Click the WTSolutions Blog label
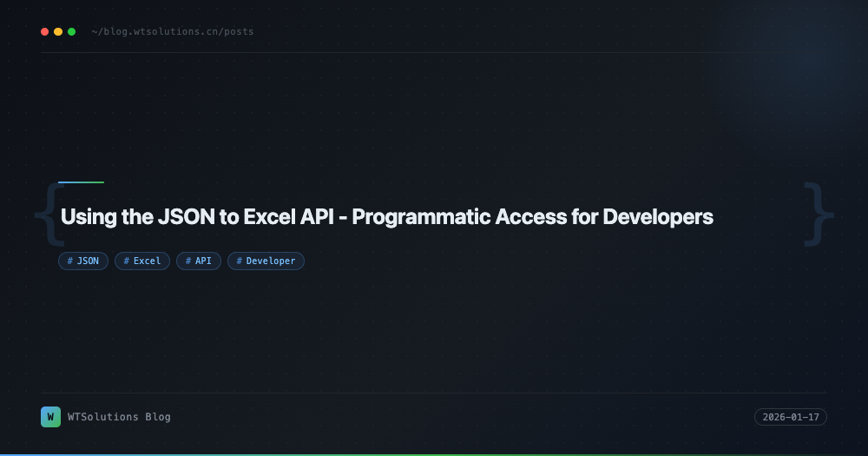Viewport: 868px width, 456px height. [119, 417]
